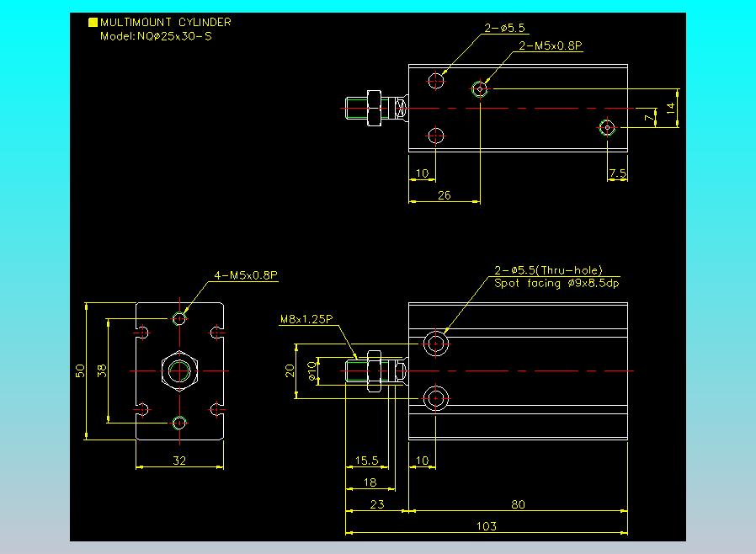Image resolution: width=756 pixels, height=554 pixels.
Task: Click the 50 height dimension
Action: (80, 370)
